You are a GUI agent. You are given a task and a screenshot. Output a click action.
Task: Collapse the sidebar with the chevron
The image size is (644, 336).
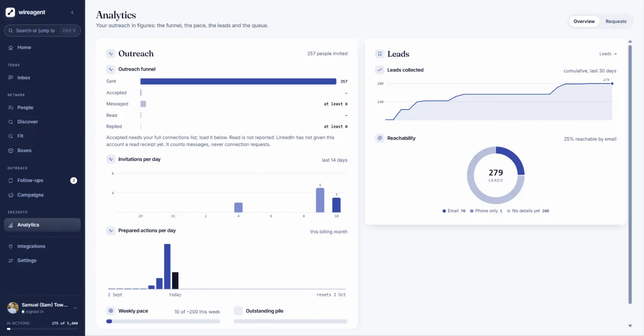(x=72, y=12)
